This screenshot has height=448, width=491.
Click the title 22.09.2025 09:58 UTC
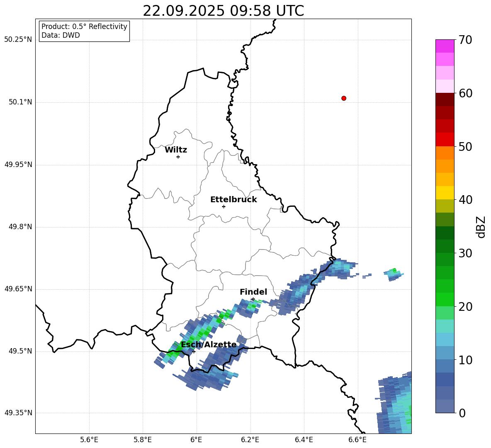[223, 11]
